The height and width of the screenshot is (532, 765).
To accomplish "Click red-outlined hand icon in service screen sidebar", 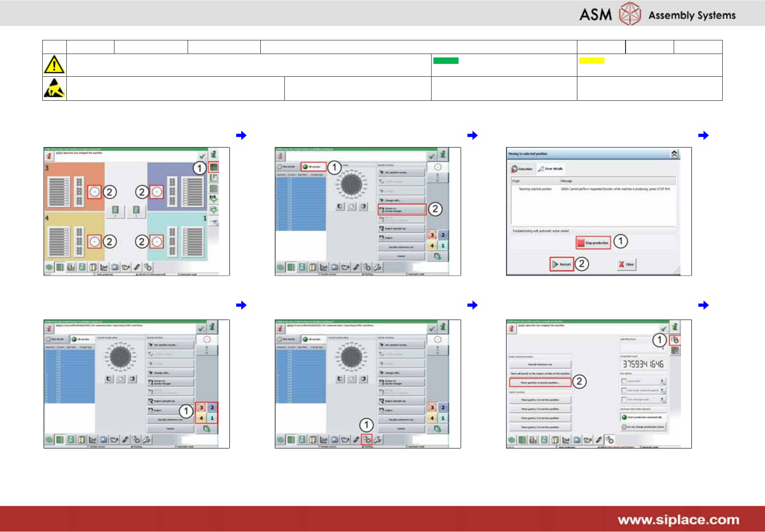I will (676, 340).
